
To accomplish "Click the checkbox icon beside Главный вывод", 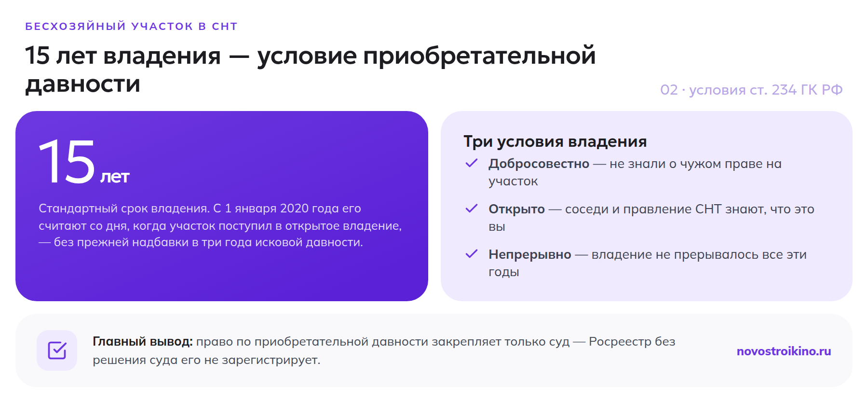I will click(57, 350).
